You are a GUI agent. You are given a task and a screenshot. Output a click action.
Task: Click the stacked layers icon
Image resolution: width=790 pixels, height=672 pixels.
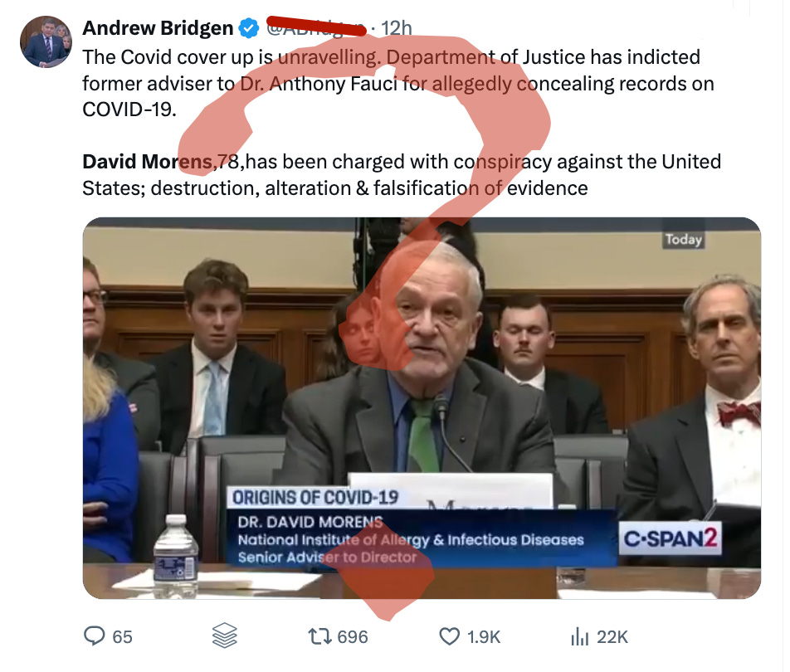click(x=225, y=635)
